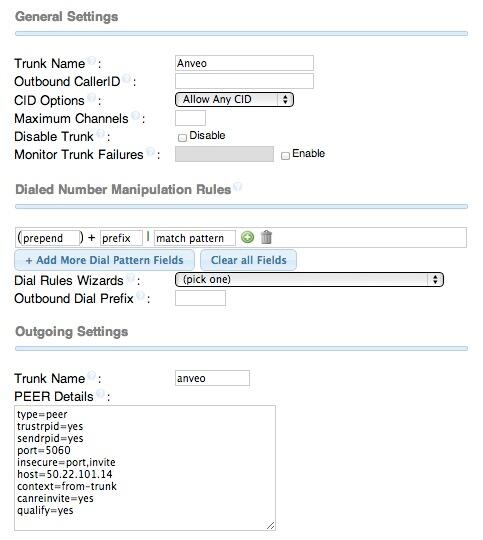
Task: Focus the outgoing anveo Trunk Name field
Action: pyautogui.click(x=212, y=378)
